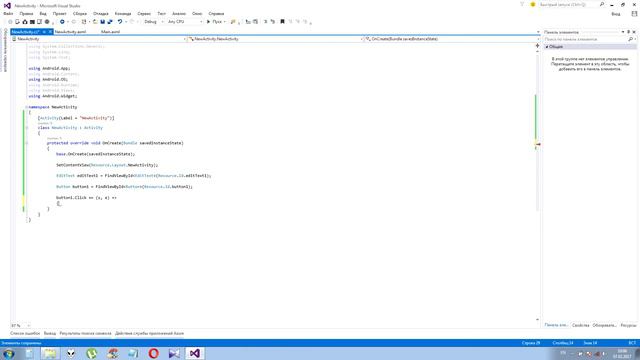This screenshot has height=360, width=640.
Task: Open the Вывод bottom tab
Action: 50,333
